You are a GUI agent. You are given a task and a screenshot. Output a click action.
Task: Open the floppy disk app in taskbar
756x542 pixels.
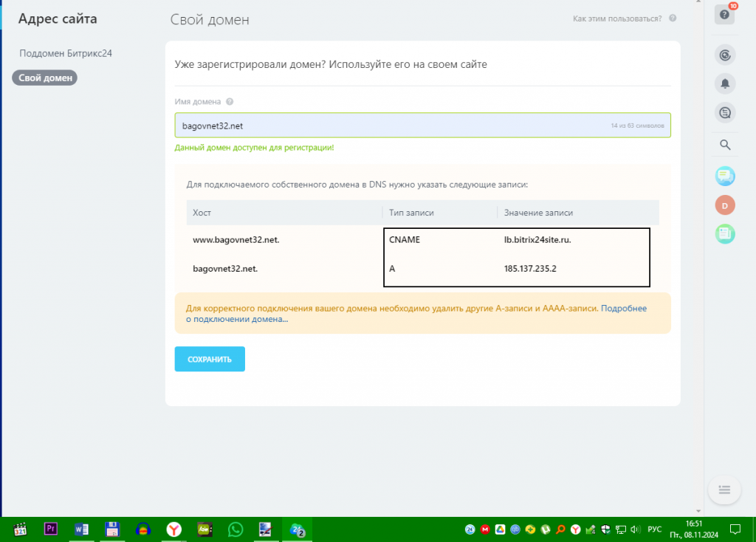(112, 529)
